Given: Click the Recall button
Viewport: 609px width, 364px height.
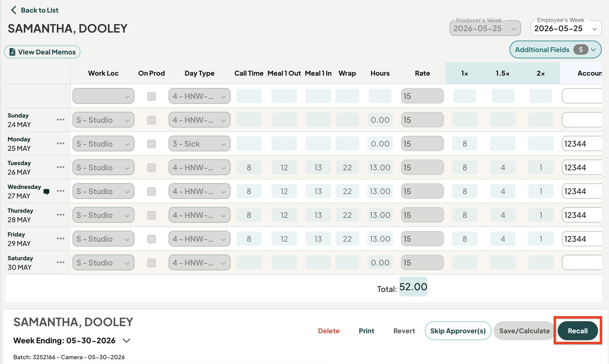Looking at the screenshot, I should [578, 331].
